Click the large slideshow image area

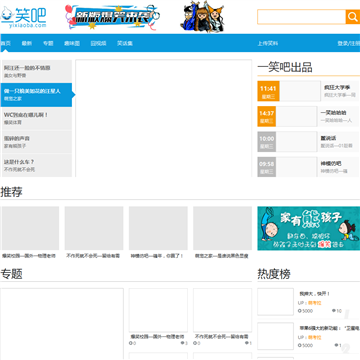(163, 118)
